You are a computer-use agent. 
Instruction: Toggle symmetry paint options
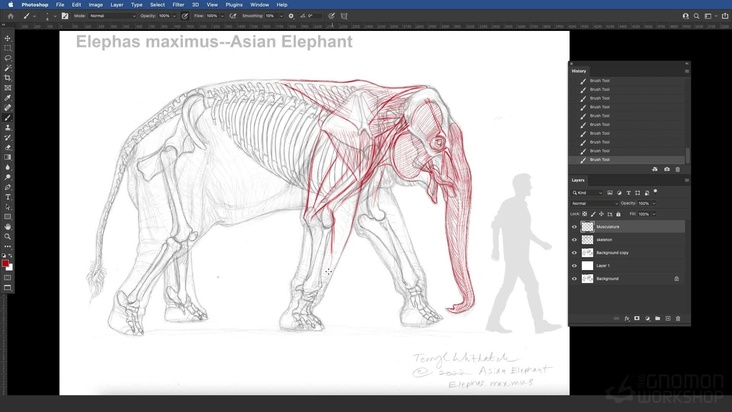click(344, 16)
